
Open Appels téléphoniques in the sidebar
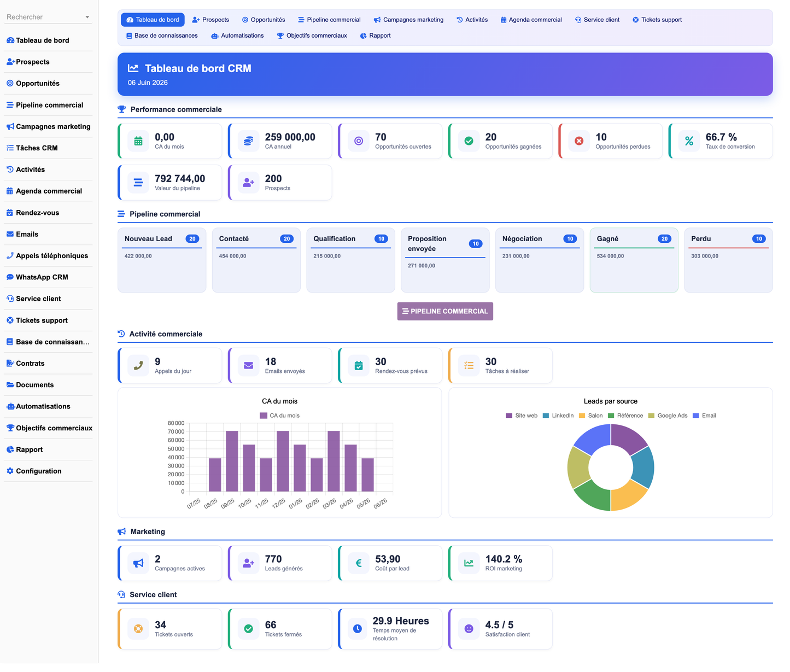[x=48, y=256]
